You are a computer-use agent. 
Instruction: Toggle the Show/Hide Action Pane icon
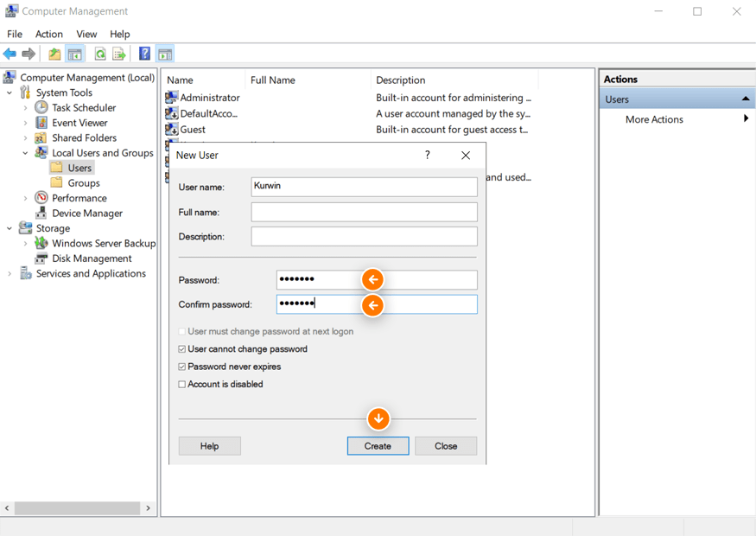pos(165,53)
